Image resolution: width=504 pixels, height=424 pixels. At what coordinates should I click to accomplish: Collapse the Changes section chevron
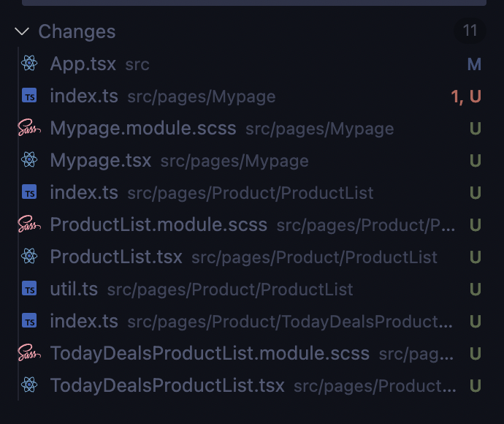point(22,31)
